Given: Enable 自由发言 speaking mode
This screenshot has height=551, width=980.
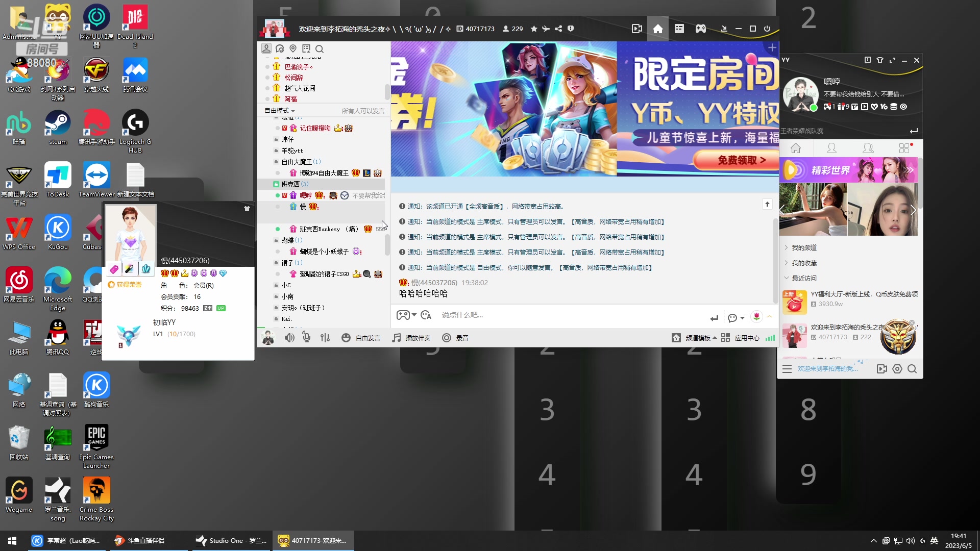Looking at the screenshot, I should [361, 337].
